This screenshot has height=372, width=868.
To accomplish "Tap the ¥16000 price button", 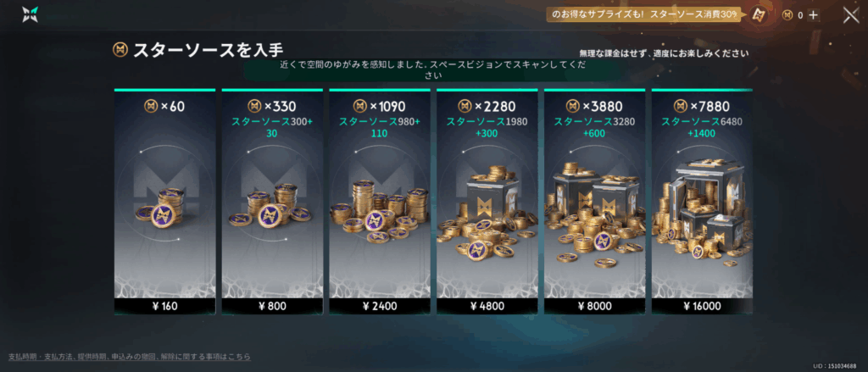I will 702,306.
